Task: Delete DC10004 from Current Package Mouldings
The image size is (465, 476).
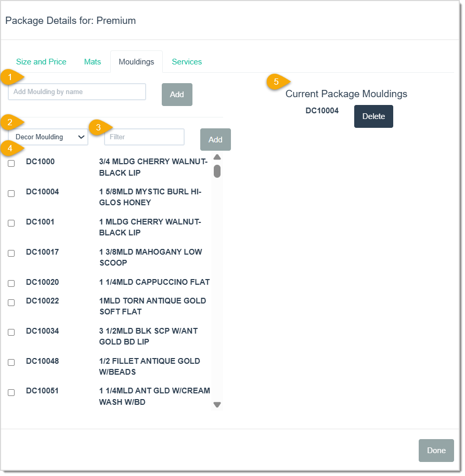Action: coord(373,116)
